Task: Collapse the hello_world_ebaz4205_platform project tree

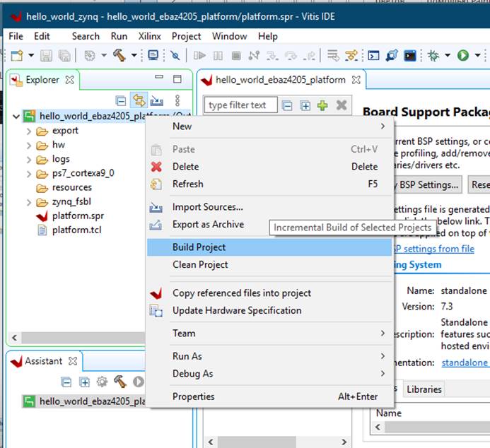Action: pyautogui.click(x=16, y=116)
